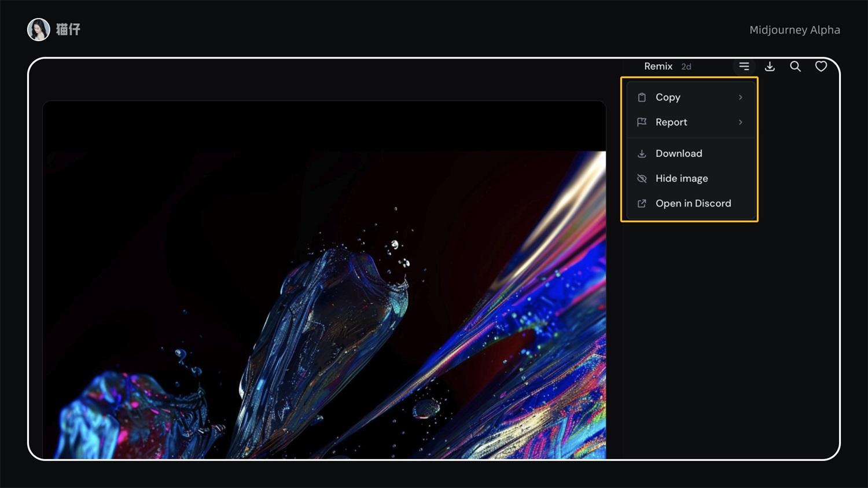The image size is (868, 488).
Task: Click the download icon in top toolbar
Action: pyautogui.click(x=770, y=67)
